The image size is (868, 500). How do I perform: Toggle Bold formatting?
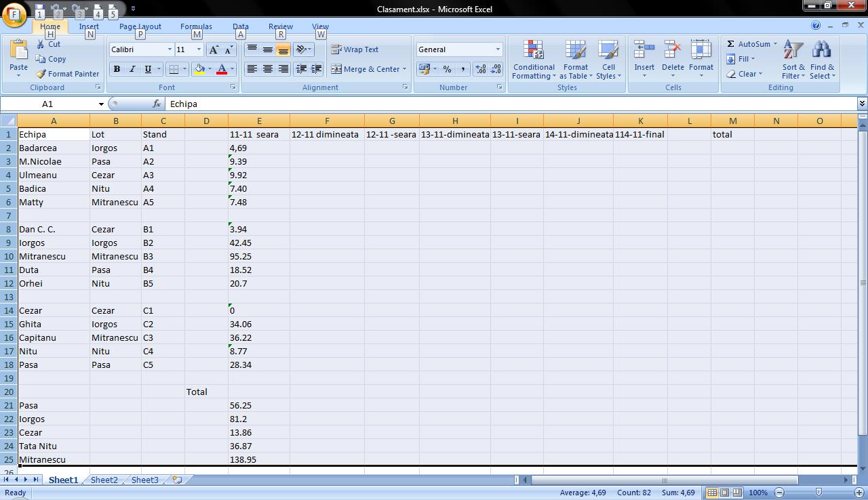117,69
